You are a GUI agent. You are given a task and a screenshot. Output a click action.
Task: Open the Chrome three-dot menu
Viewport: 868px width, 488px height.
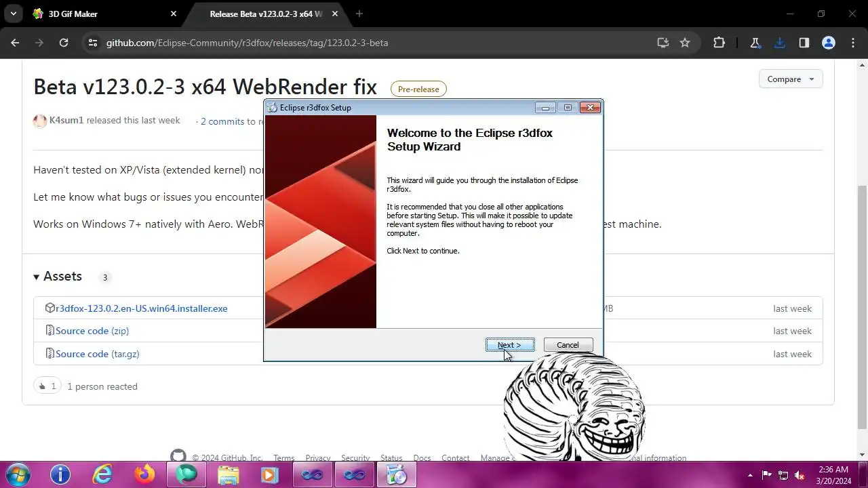852,43
